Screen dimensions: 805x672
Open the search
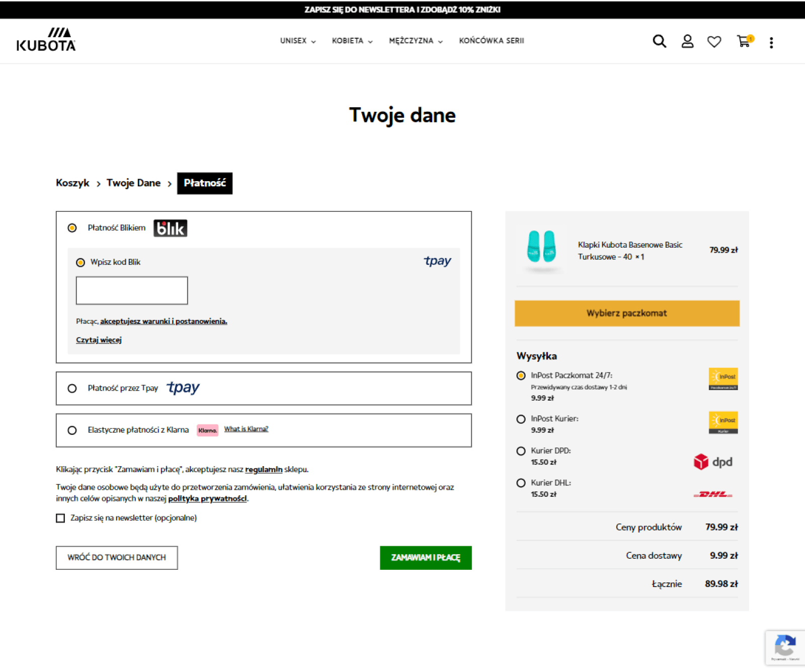[659, 41]
